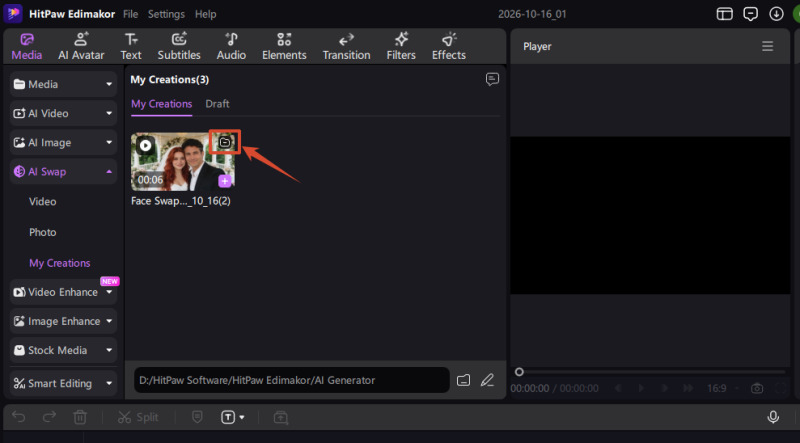Add Face Swap clip to timeline with plus

click(x=224, y=181)
